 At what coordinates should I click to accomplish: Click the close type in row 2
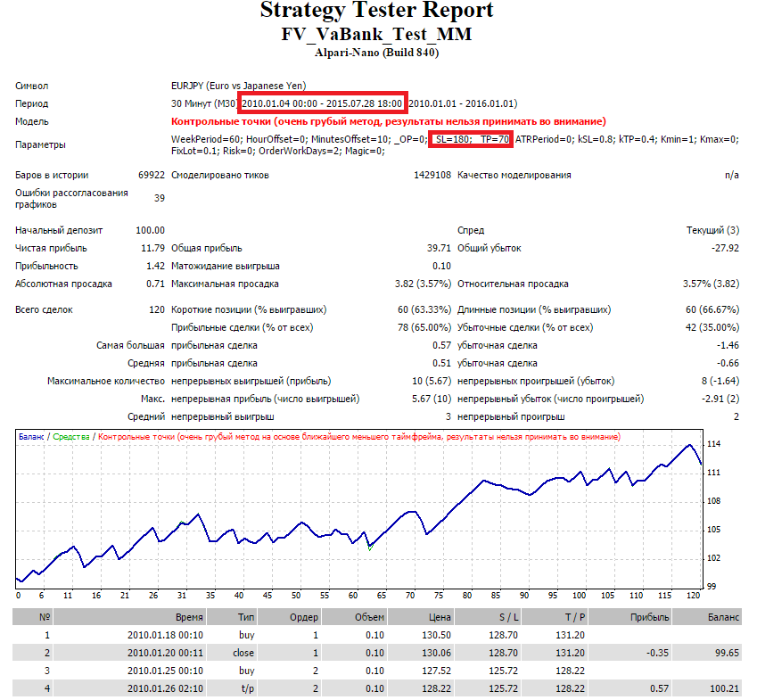coord(243,653)
